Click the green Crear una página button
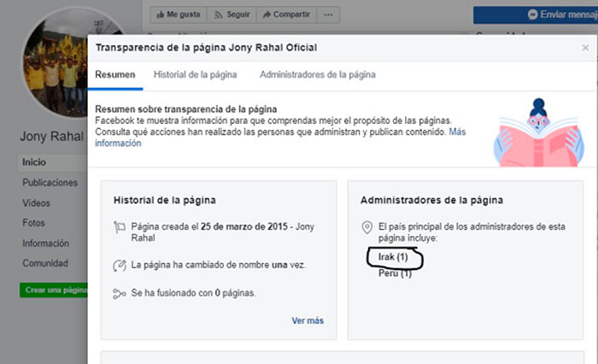 (x=54, y=290)
